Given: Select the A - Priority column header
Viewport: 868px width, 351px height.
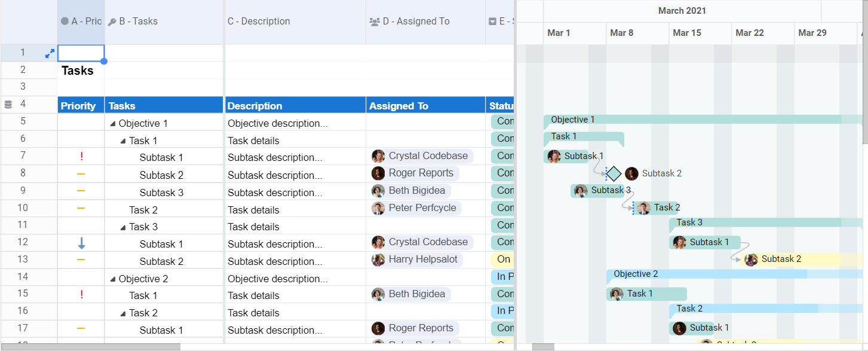Looking at the screenshot, I should click(81, 22).
